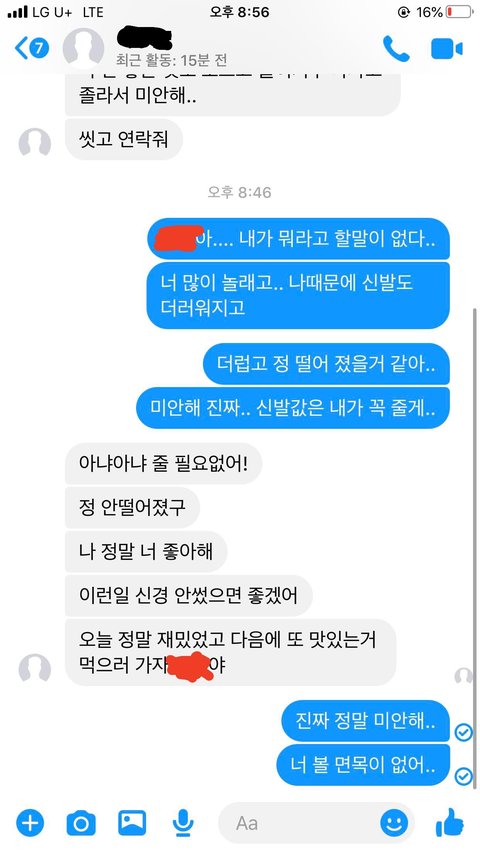480x853 pixels.
Task: Select the message 나 정말 너 좋아해
Action: [146, 552]
